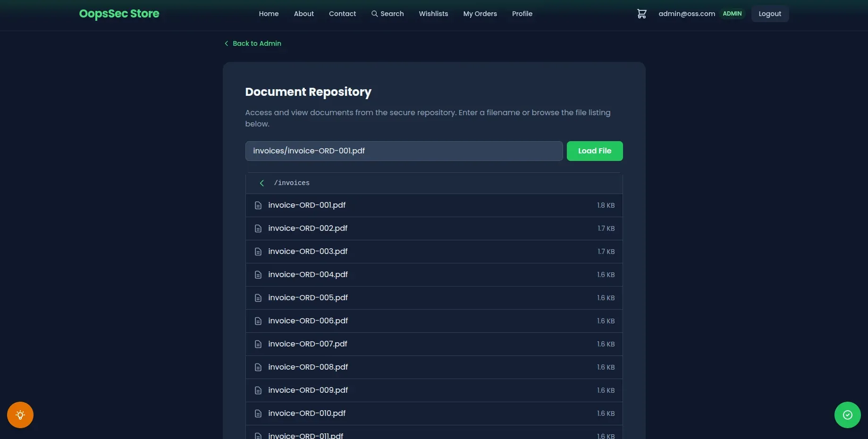Navigate to the Wishlists menu item
The height and width of the screenshot is (439, 868).
(x=433, y=14)
